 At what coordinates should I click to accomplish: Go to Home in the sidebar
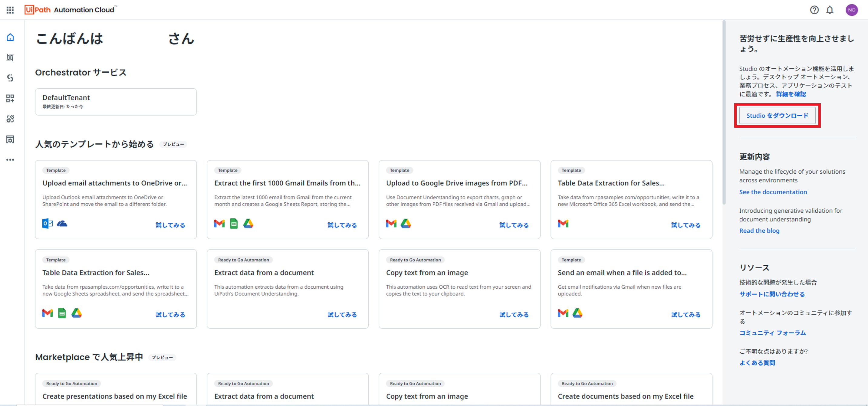click(11, 37)
